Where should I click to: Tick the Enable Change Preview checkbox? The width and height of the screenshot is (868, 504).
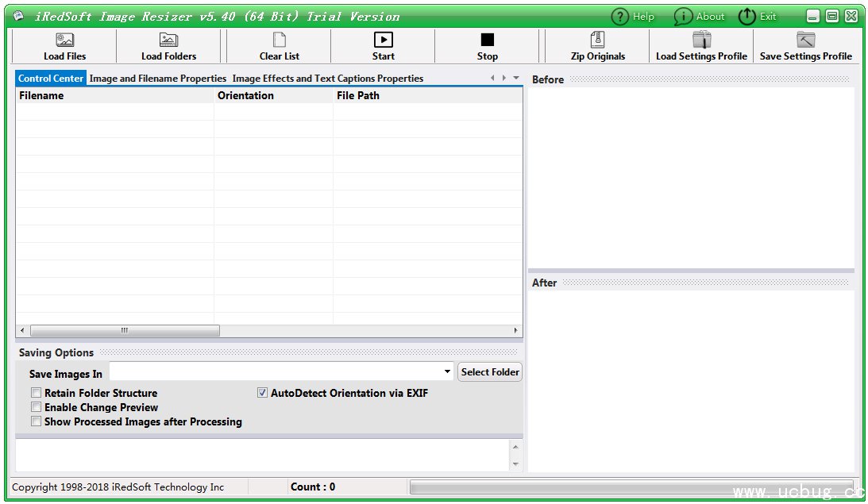point(37,407)
